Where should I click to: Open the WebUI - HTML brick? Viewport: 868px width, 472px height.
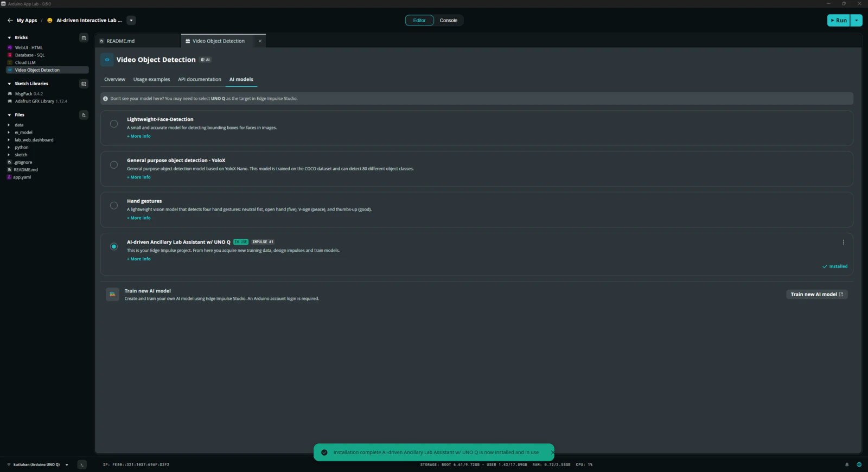[x=48, y=48]
